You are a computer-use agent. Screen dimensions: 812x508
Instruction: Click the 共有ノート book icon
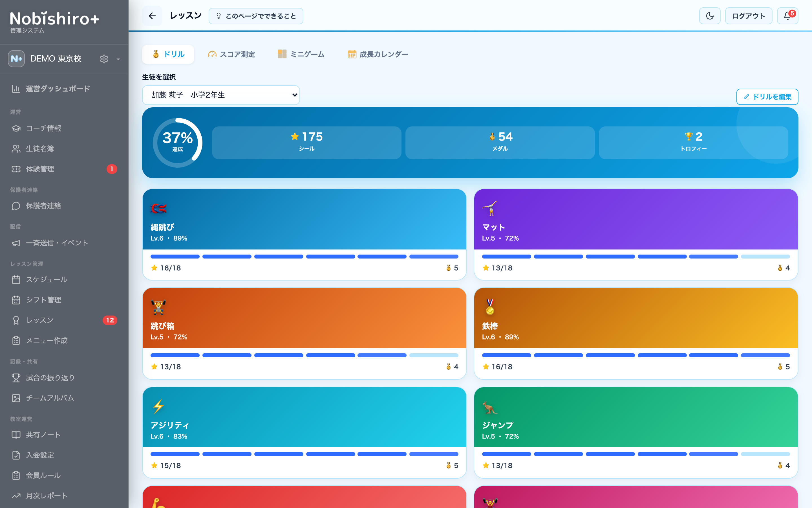tap(16, 435)
